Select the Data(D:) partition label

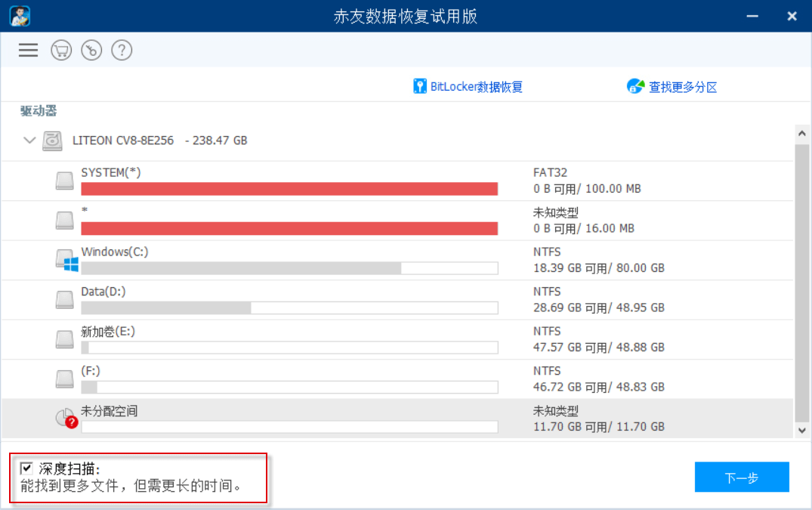tap(103, 292)
